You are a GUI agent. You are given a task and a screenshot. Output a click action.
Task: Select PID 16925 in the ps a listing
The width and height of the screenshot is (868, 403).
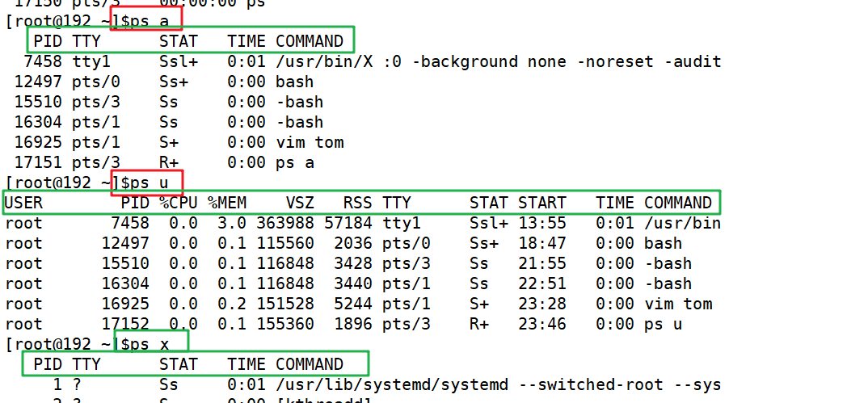click(x=39, y=143)
